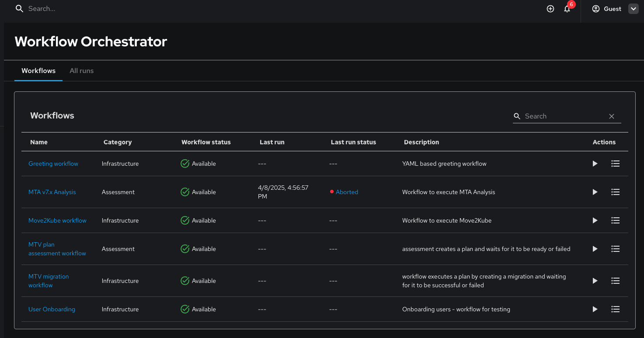Open the Aborted last run status link
This screenshot has width=644, height=338.
[x=347, y=192]
